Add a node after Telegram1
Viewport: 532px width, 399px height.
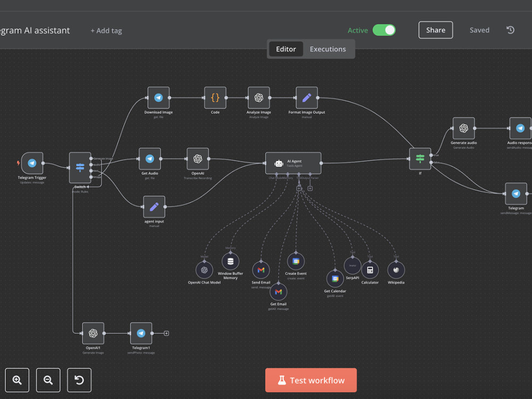tap(166, 333)
